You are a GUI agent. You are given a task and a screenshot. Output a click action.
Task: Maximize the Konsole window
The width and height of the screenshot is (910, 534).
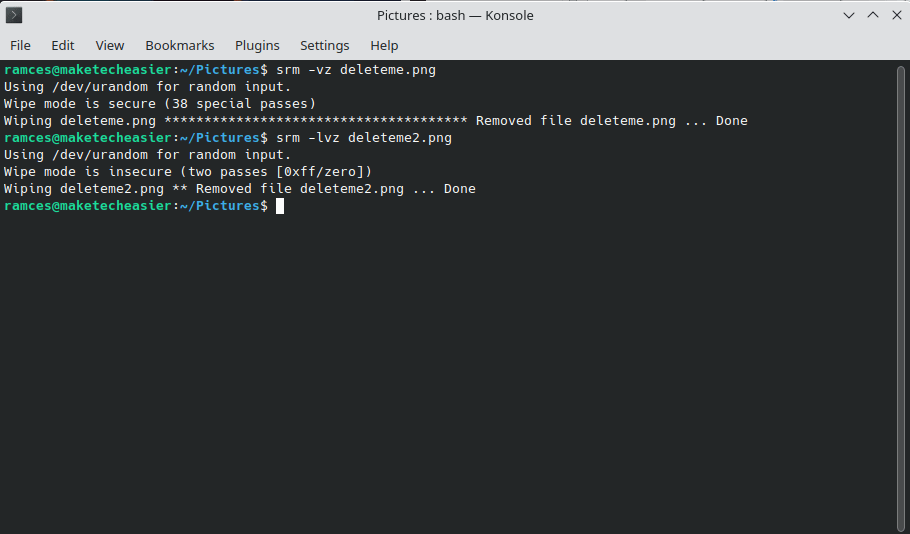pos(873,15)
